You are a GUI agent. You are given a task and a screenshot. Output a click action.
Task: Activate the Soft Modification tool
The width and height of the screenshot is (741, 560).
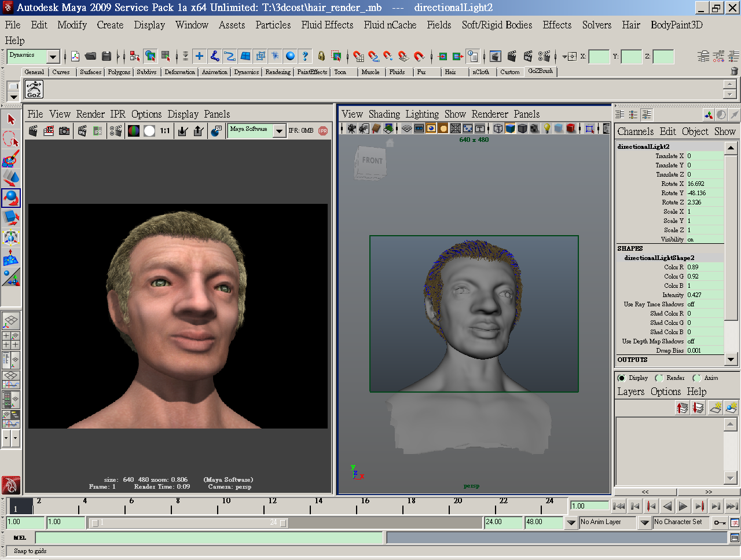tap(11, 257)
